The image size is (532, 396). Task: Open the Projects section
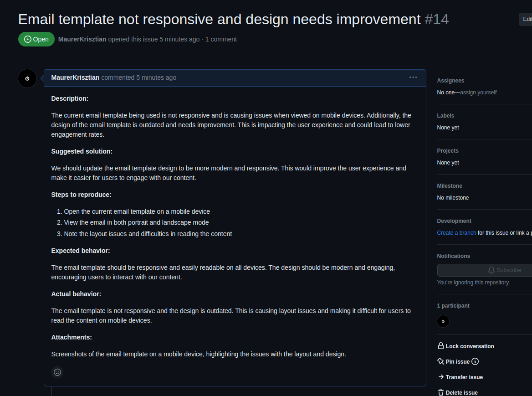[x=447, y=150]
